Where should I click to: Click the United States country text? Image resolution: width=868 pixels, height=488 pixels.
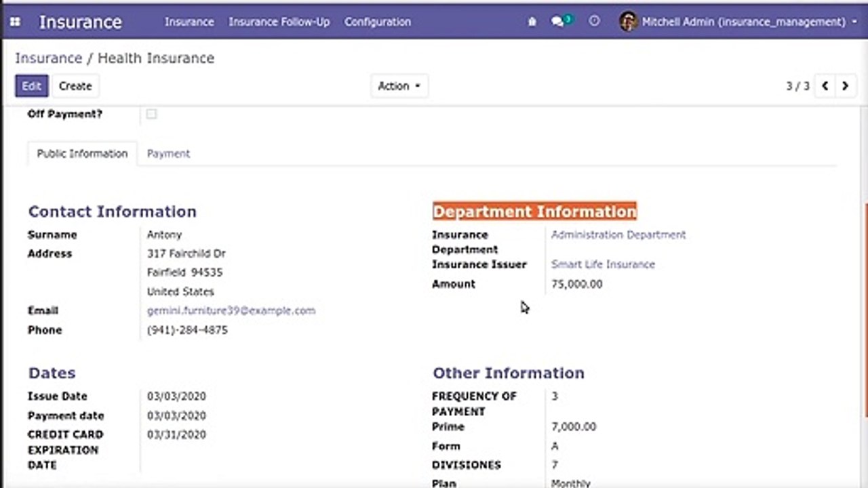coord(180,291)
